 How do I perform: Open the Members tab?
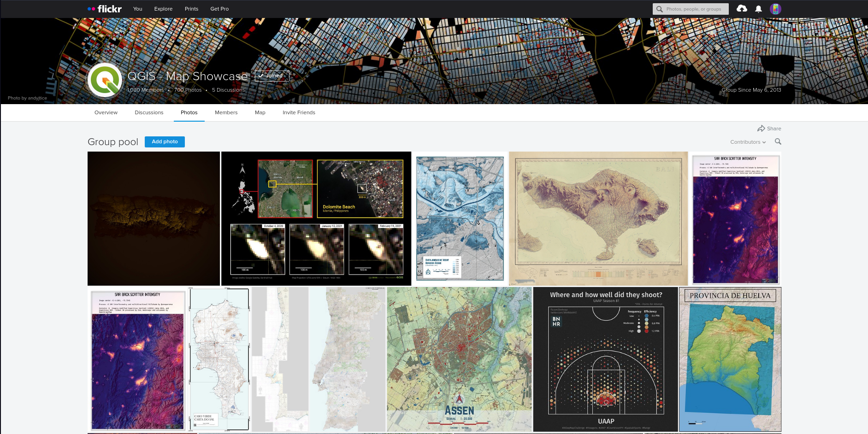click(226, 112)
